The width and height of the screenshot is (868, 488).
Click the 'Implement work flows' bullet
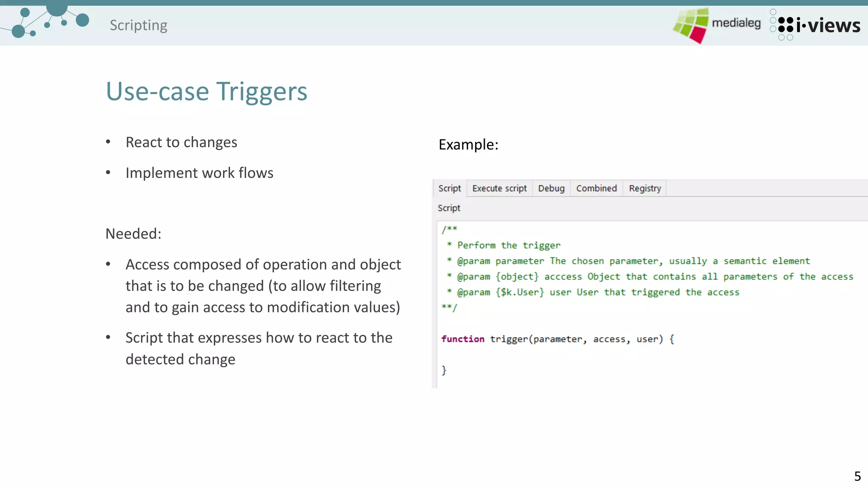click(200, 173)
